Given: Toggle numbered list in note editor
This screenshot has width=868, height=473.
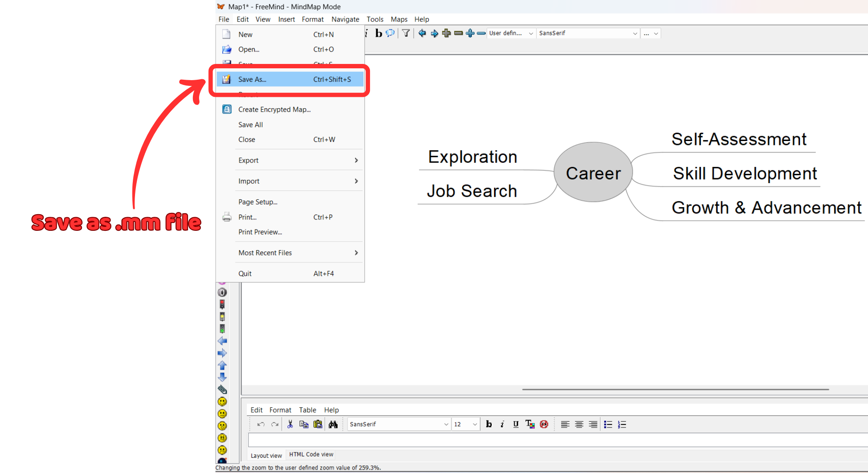Looking at the screenshot, I should tap(622, 424).
